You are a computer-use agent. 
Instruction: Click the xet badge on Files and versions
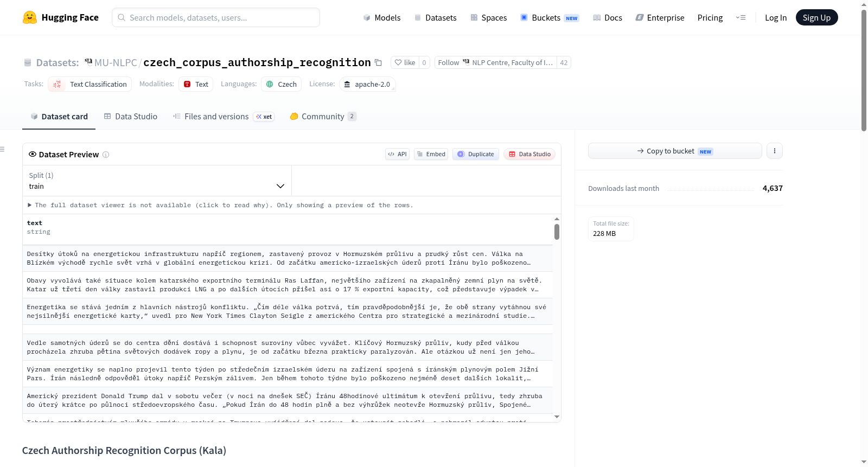pos(264,117)
